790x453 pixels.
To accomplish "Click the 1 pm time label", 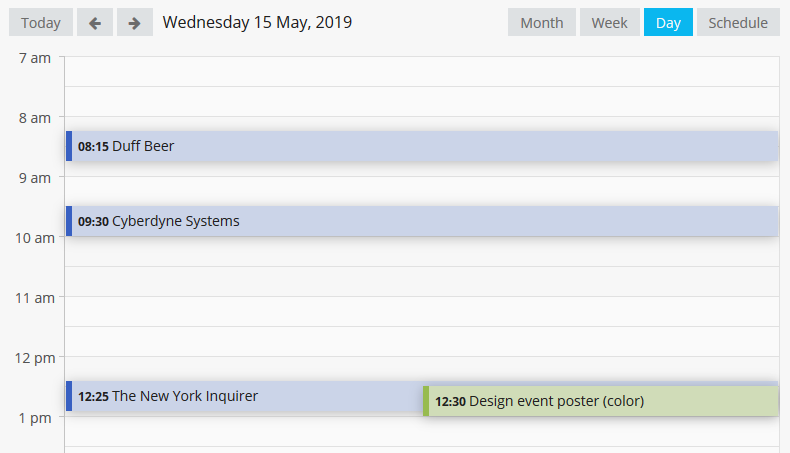I will click(x=34, y=417).
